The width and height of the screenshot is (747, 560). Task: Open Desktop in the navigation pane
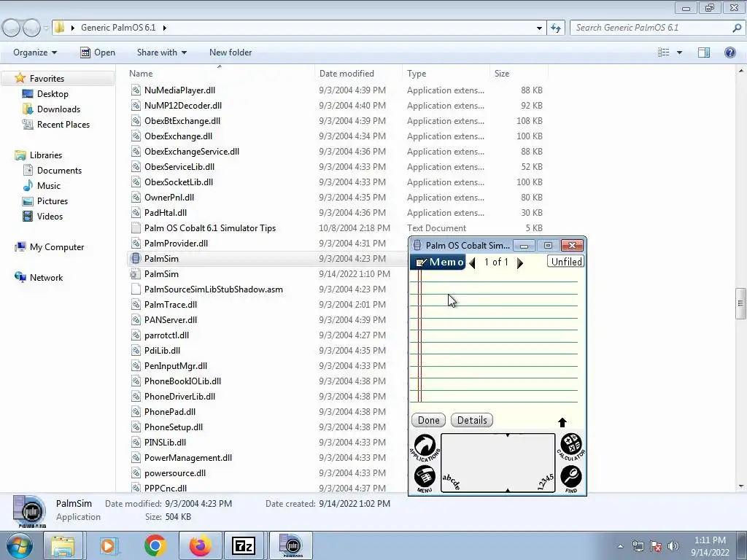53,94
